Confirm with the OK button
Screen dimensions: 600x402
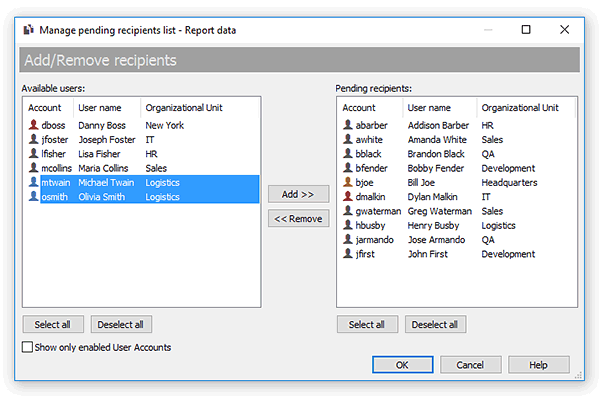[x=401, y=365]
